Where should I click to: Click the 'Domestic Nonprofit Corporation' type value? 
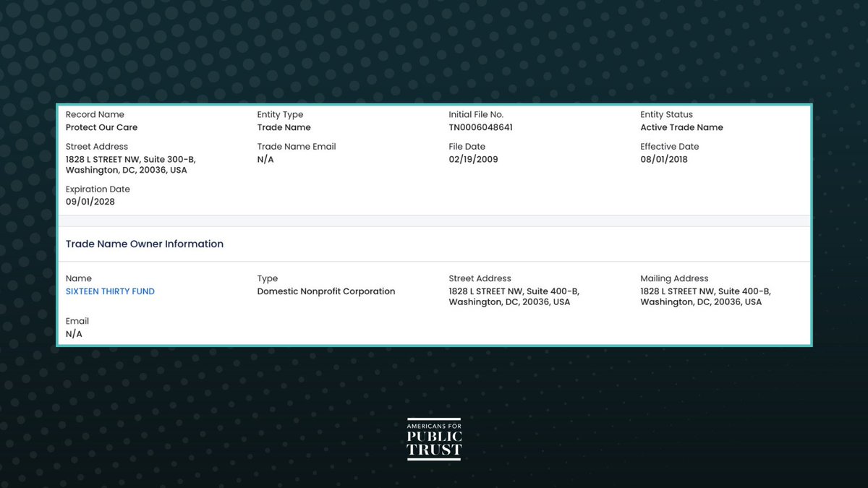(326, 291)
